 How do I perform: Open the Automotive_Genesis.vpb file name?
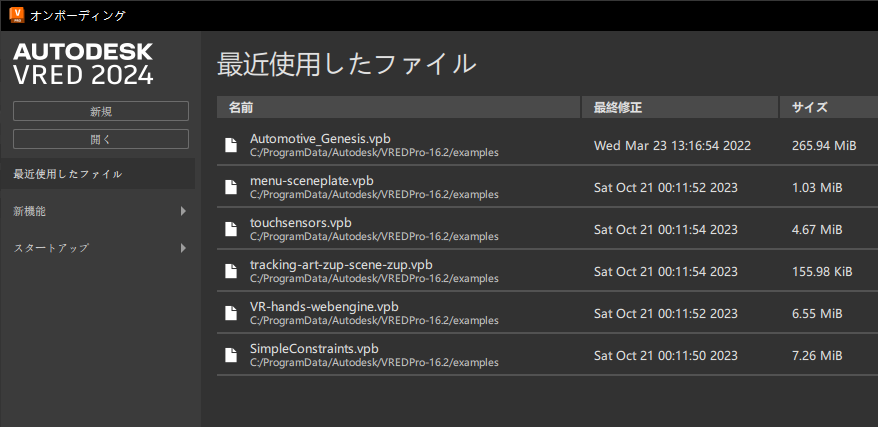tap(319, 138)
